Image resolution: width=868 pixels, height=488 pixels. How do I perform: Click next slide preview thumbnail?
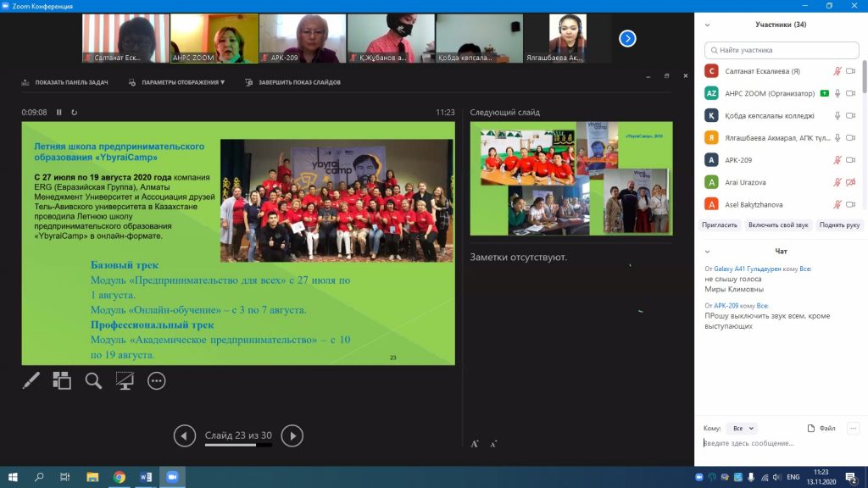571,179
